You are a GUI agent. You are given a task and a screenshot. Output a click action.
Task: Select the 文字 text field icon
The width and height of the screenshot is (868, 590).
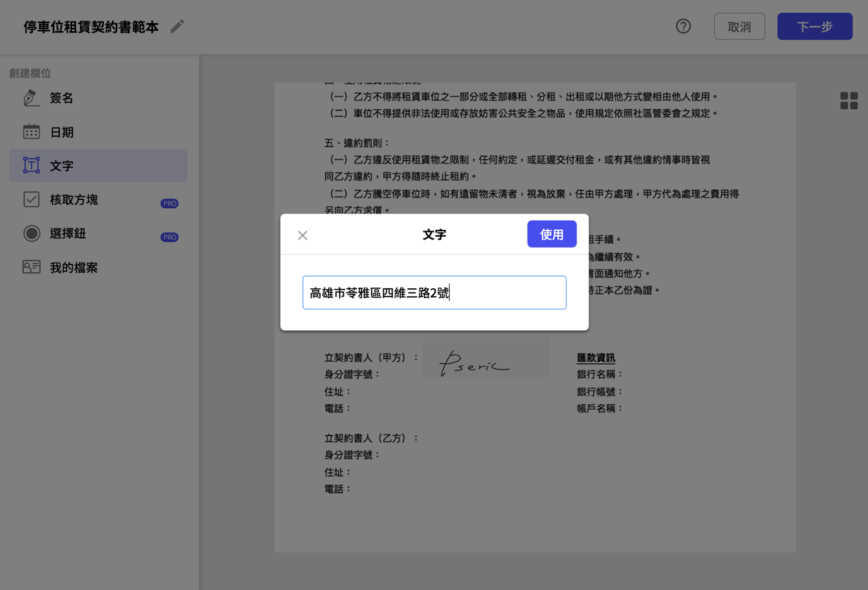click(x=31, y=165)
